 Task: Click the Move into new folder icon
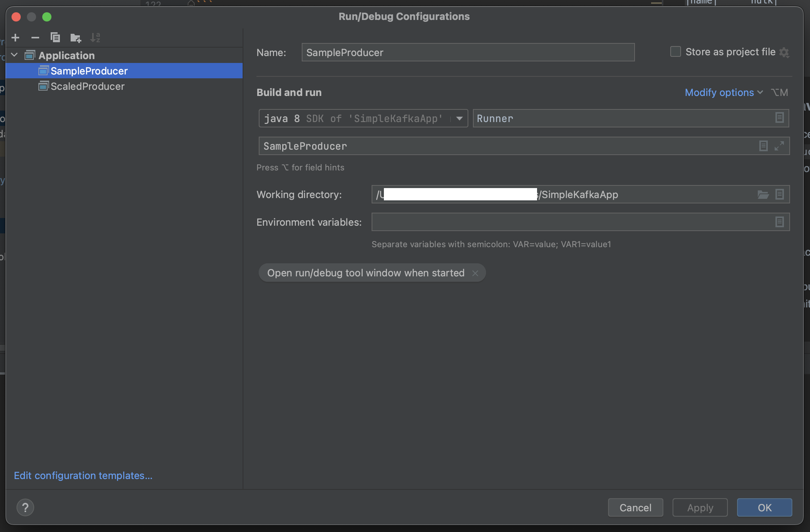tap(76, 38)
